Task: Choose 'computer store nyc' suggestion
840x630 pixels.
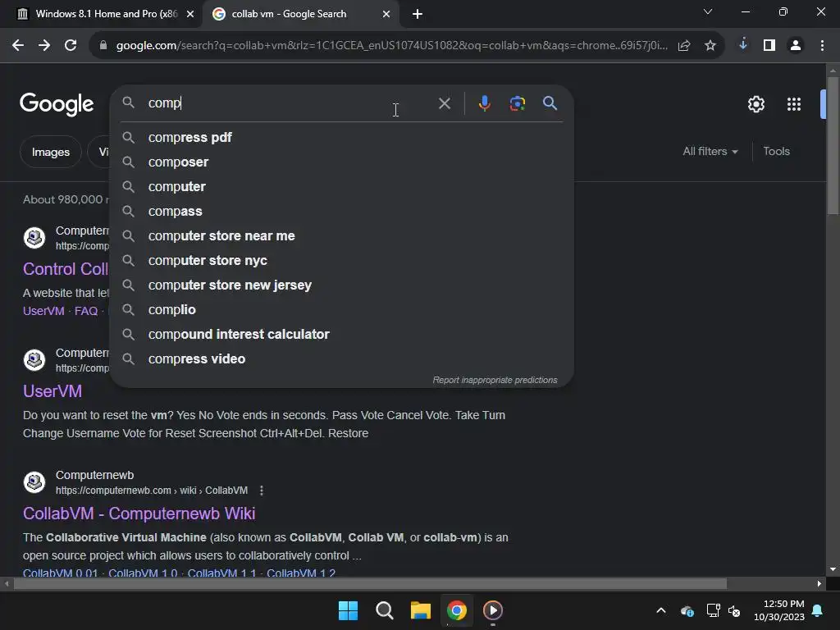Action: (342, 261)
